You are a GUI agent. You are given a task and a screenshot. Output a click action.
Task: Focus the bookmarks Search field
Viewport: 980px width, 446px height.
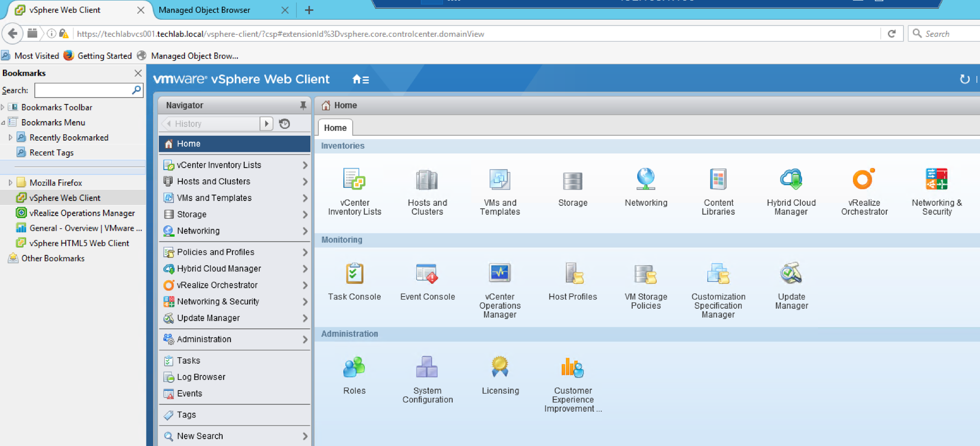click(x=89, y=90)
